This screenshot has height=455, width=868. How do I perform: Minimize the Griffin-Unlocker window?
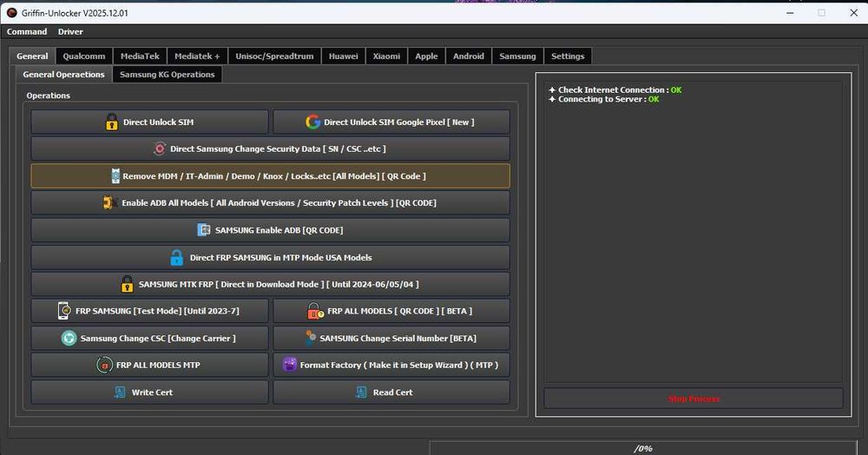790,13
